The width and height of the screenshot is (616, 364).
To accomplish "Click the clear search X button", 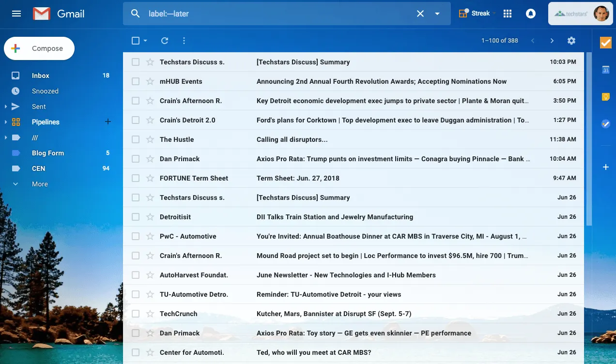I will [420, 14].
